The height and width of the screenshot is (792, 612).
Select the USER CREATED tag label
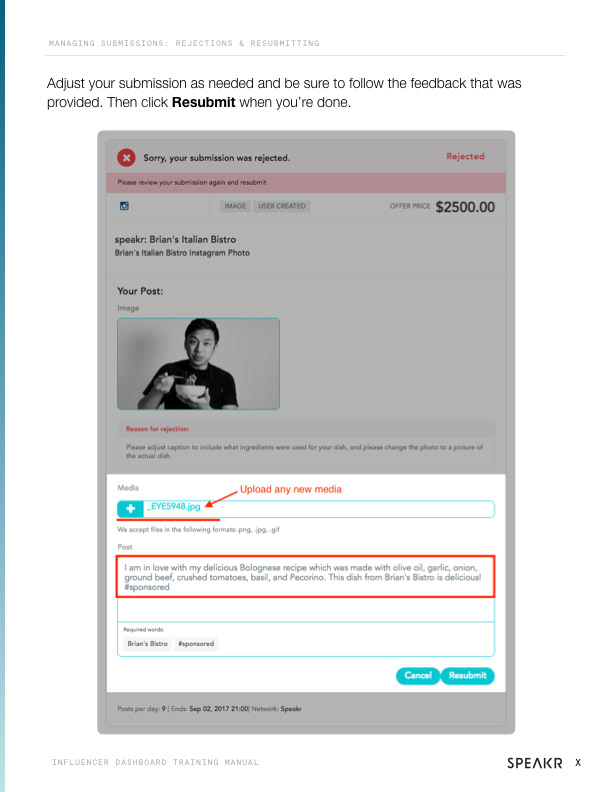click(x=282, y=206)
